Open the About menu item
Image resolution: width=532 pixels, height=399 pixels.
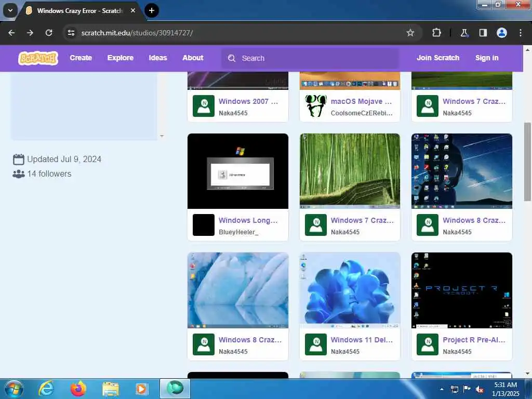pos(193,58)
